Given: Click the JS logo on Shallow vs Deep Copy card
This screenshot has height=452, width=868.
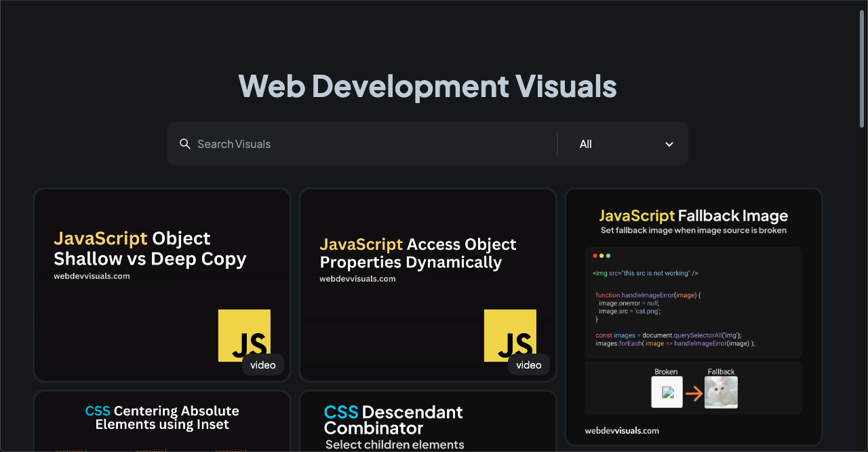Looking at the screenshot, I should click(x=244, y=335).
